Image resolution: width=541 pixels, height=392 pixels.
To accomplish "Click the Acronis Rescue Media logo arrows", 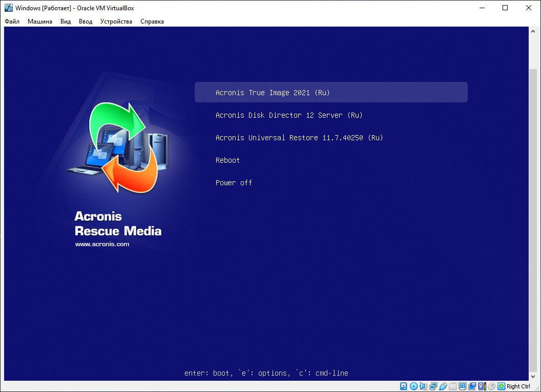I will (x=117, y=146).
